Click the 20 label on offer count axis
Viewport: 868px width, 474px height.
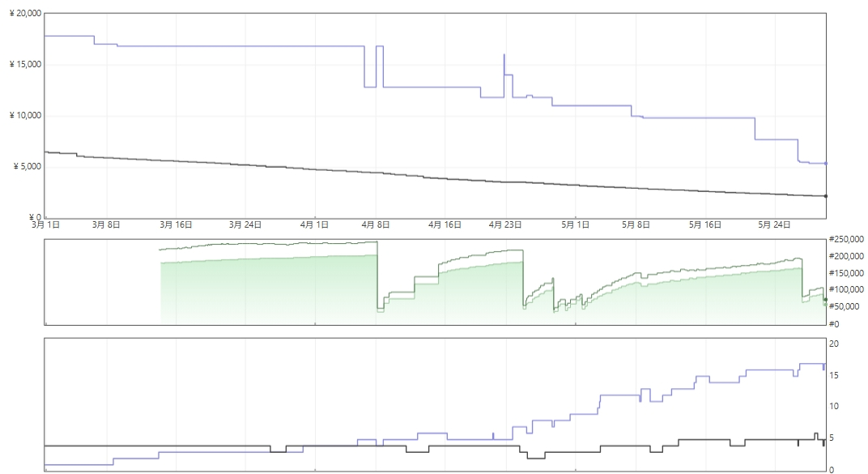(x=834, y=344)
